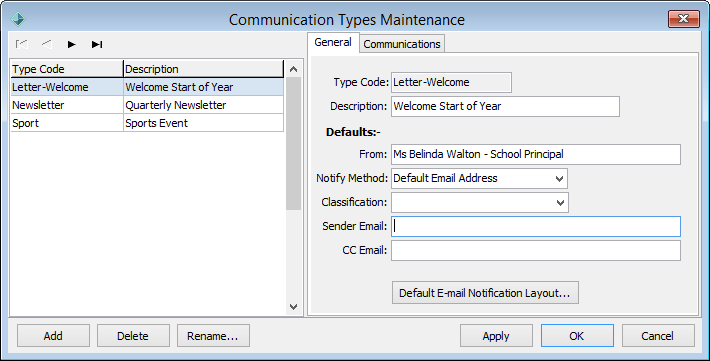Click the list scrollbar up arrow
Viewport: 710px width, 361px height.
click(x=293, y=69)
